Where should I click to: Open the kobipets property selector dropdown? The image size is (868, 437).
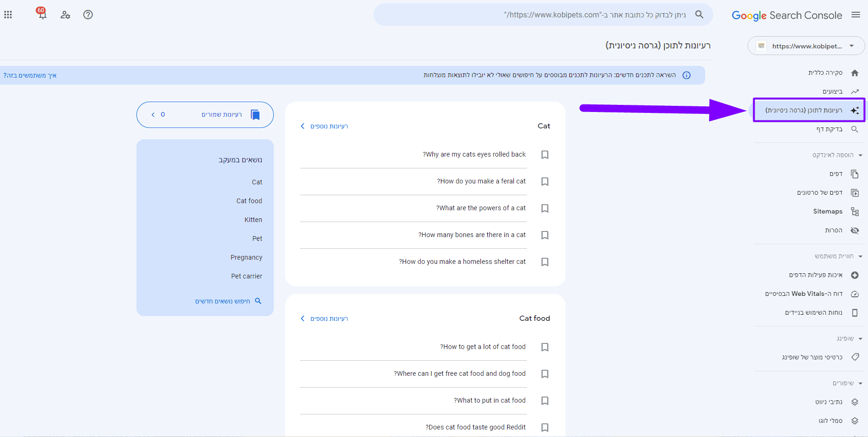click(806, 46)
